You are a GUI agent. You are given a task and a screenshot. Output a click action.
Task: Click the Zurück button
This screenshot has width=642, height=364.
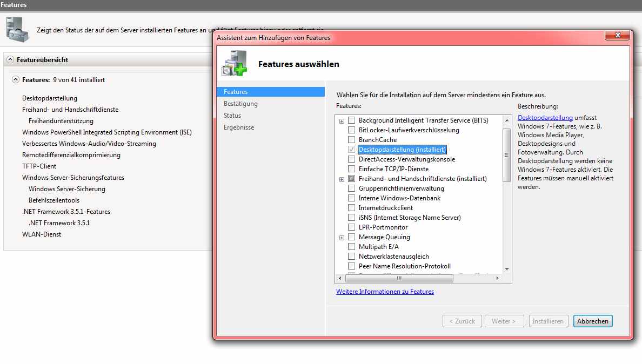pyautogui.click(x=462, y=321)
